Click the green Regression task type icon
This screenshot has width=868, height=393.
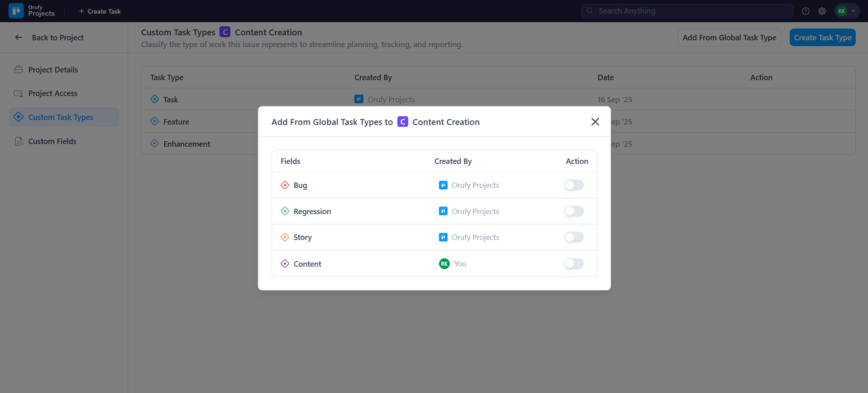coord(285,211)
